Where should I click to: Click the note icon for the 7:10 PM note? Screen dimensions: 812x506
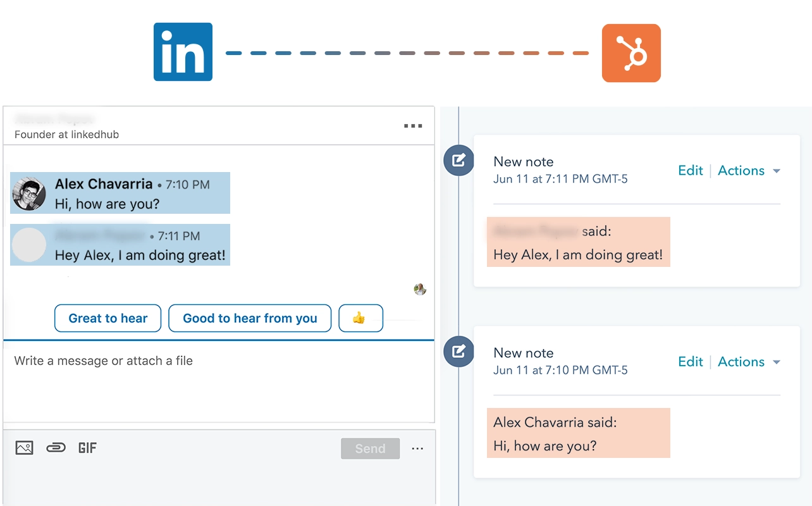point(459,352)
